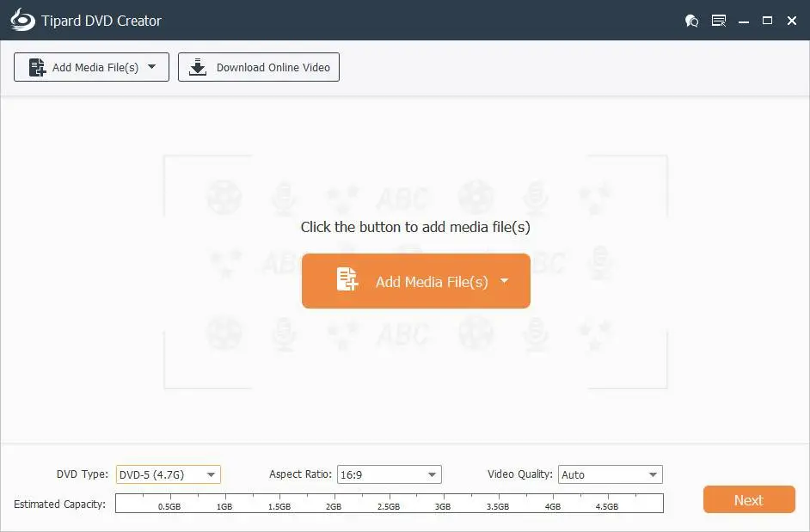
Task: Click the orange Add Media File(s) button
Action: [416, 281]
